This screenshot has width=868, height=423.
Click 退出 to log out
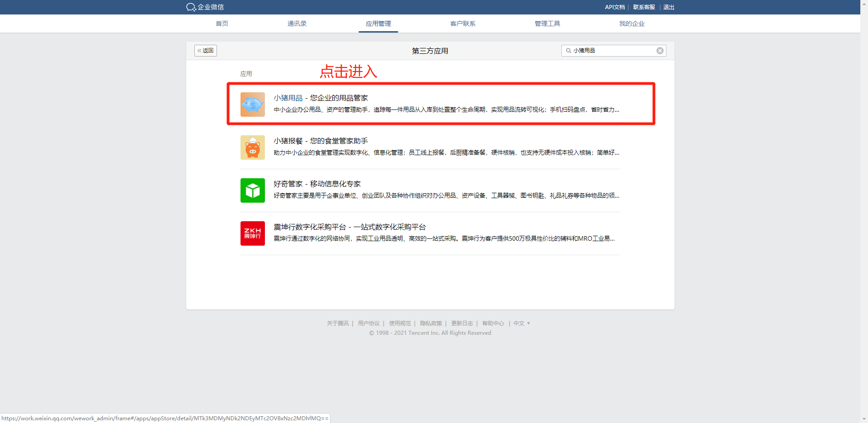[669, 7]
